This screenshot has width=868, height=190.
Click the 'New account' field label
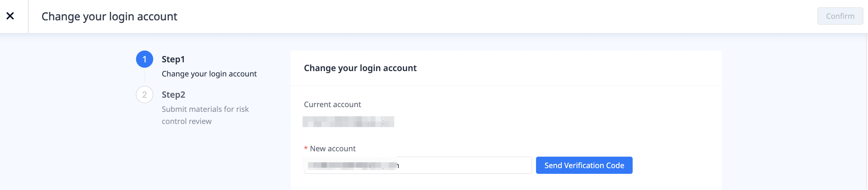[x=333, y=149]
